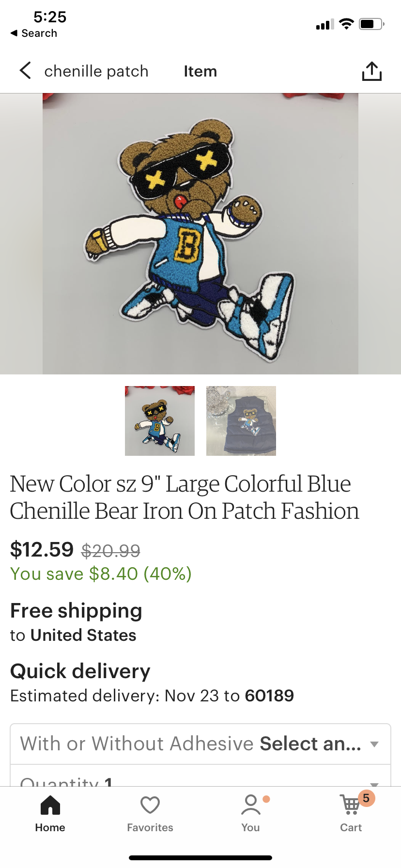Open the Quantity dropdown
The width and height of the screenshot is (401, 868).
click(200, 778)
